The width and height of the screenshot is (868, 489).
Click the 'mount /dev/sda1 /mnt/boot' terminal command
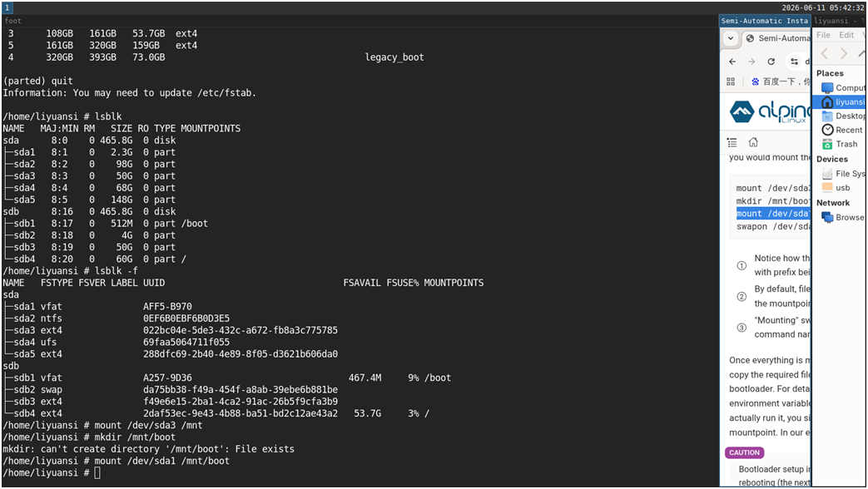pos(161,461)
